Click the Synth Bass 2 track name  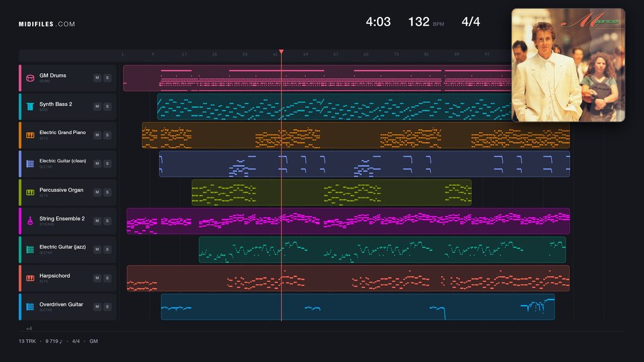click(x=56, y=104)
